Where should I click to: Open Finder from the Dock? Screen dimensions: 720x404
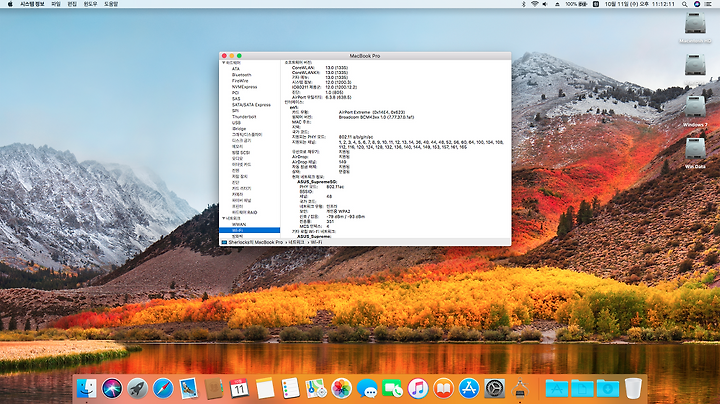click(x=86, y=388)
